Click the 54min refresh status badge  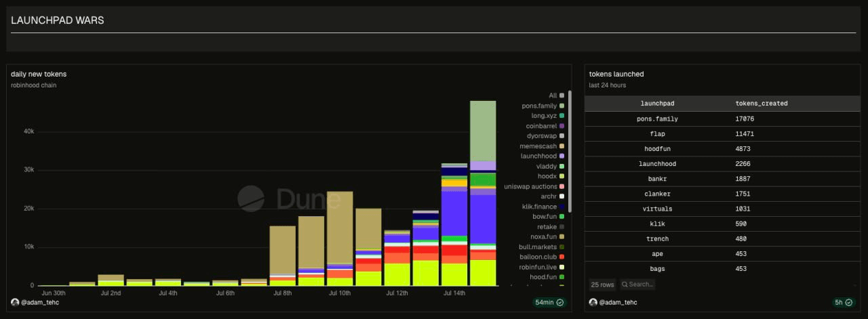(x=549, y=303)
